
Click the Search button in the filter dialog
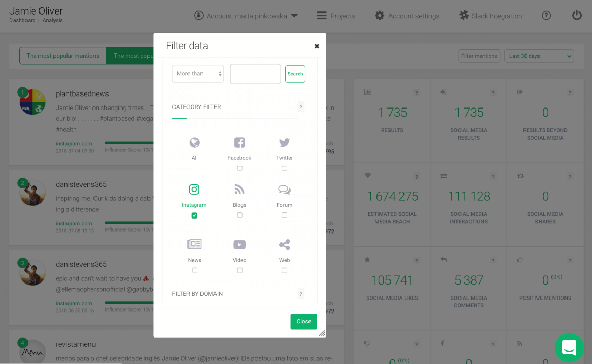pyautogui.click(x=295, y=74)
